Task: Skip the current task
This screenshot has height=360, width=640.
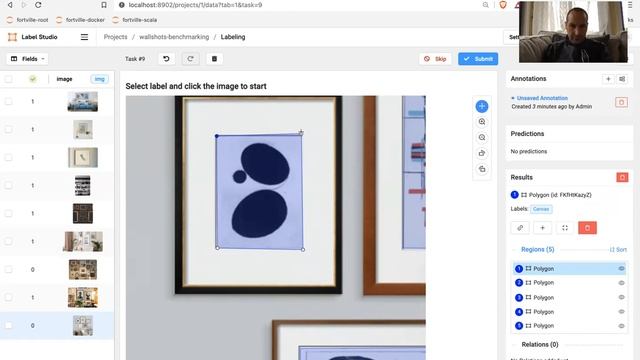Action: pyautogui.click(x=435, y=59)
